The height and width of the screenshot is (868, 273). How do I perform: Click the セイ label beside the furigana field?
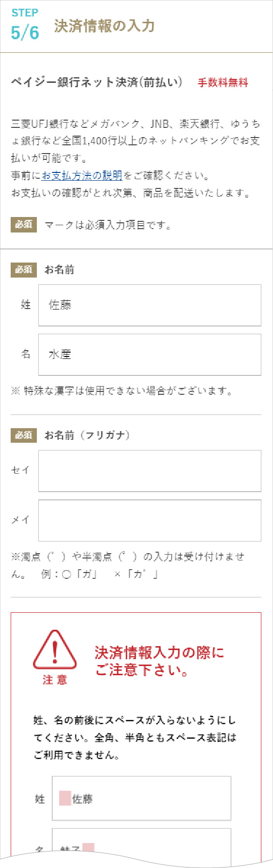tap(20, 470)
